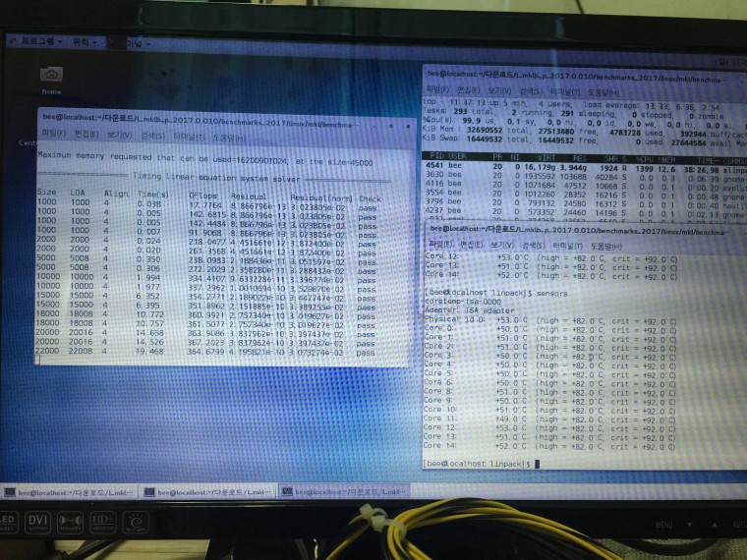
Task: Close the Linpack results terminal window
Action: (x=408, y=126)
